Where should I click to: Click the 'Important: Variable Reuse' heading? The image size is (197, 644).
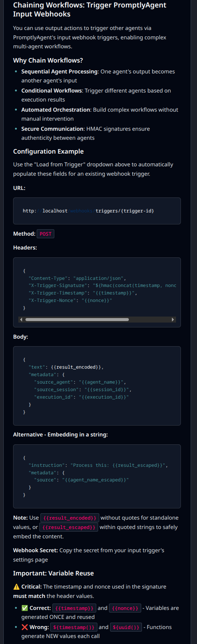click(54, 573)
